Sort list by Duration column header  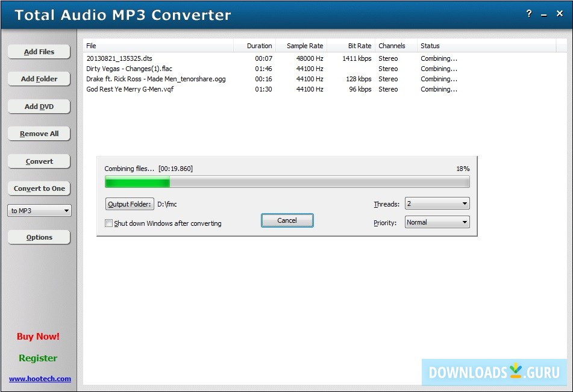pos(254,46)
